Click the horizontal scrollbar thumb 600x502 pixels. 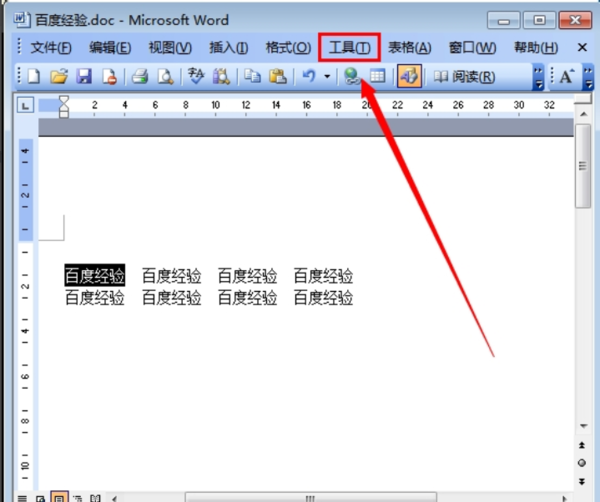pyautogui.click(x=311, y=498)
